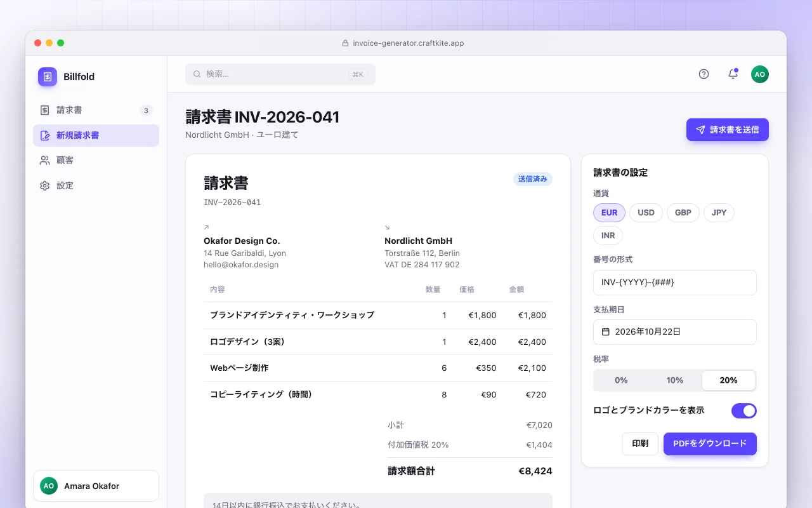
Task: Click the hello@okafor.design email text
Action: (x=241, y=265)
